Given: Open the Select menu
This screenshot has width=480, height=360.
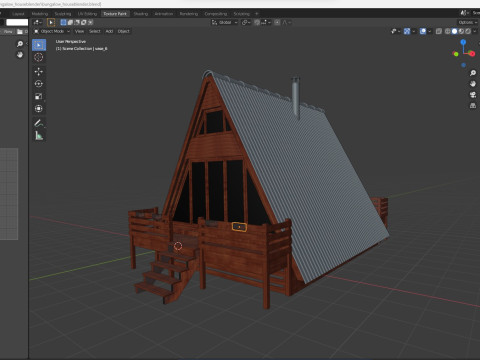Looking at the screenshot, I should pos(95,31).
